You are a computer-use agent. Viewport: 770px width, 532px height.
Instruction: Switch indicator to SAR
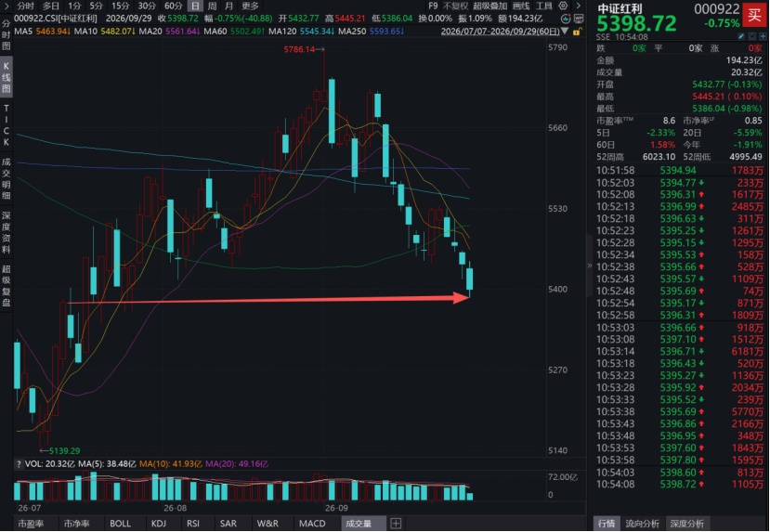click(228, 524)
